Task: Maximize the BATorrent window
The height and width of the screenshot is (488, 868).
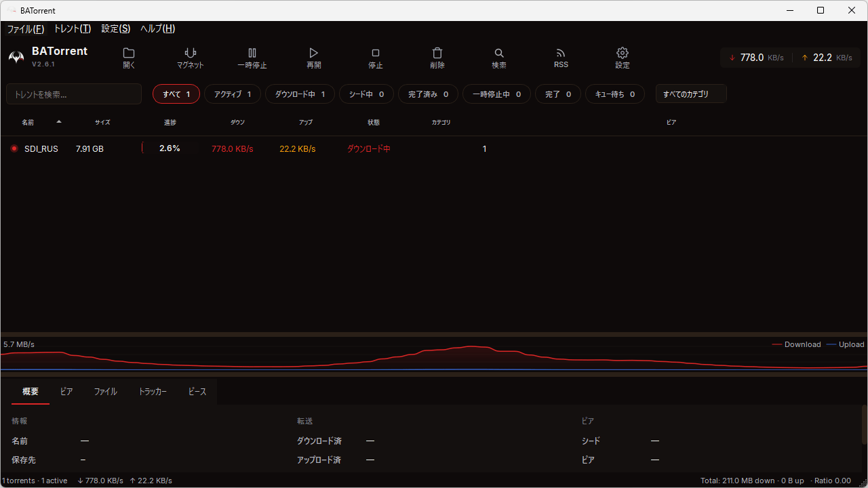Action: (x=821, y=10)
